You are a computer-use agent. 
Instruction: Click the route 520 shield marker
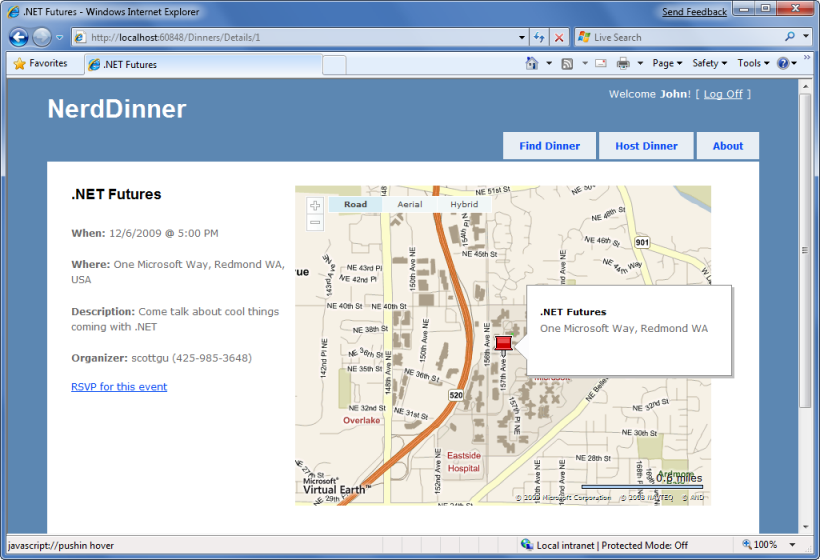coord(456,395)
